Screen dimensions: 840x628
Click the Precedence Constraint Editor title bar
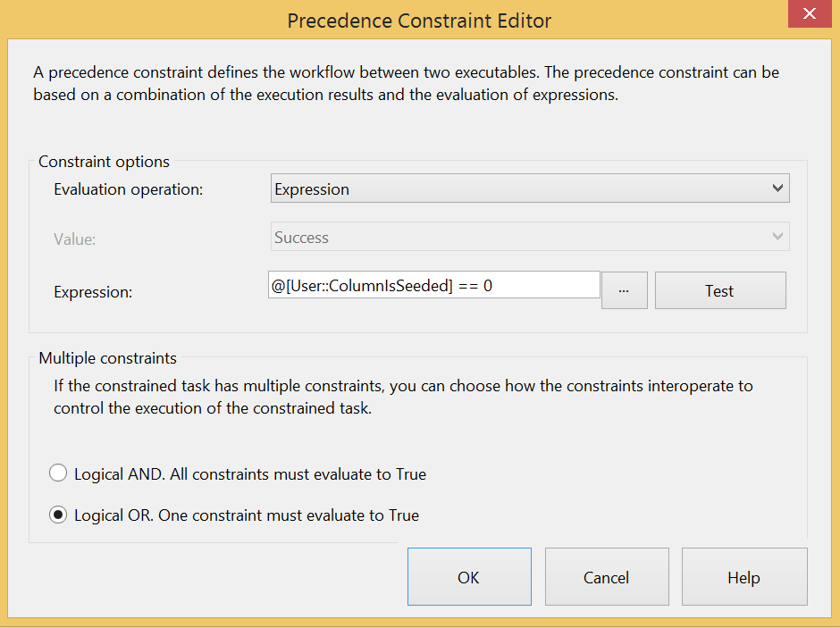click(x=419, y=20)
